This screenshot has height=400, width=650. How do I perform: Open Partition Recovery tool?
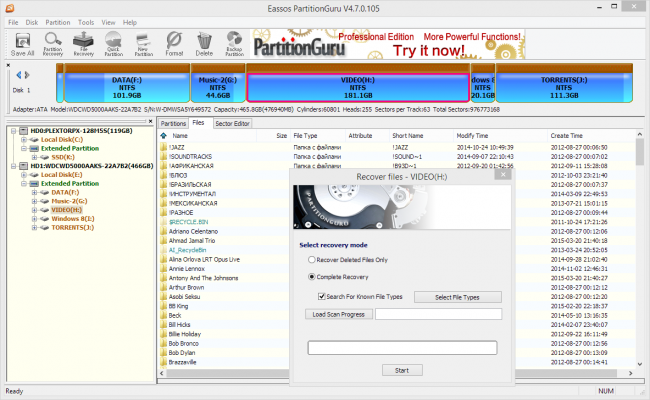point(53,44)
